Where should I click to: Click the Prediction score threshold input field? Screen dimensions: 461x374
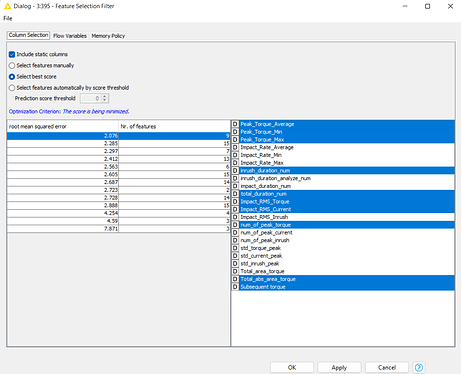point(91,98)
